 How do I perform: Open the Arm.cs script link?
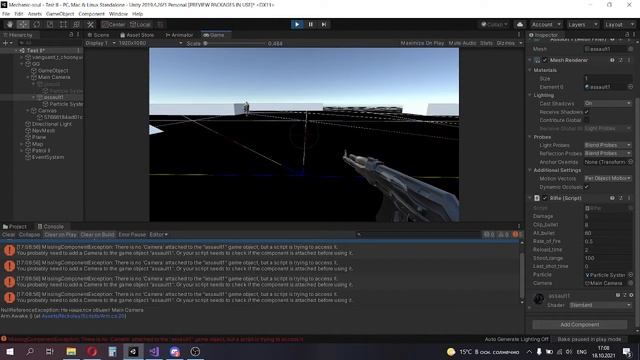[84, 316]
